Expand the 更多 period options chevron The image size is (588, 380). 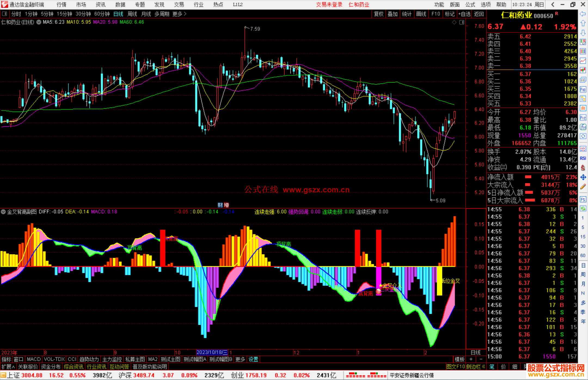(185, 14)
